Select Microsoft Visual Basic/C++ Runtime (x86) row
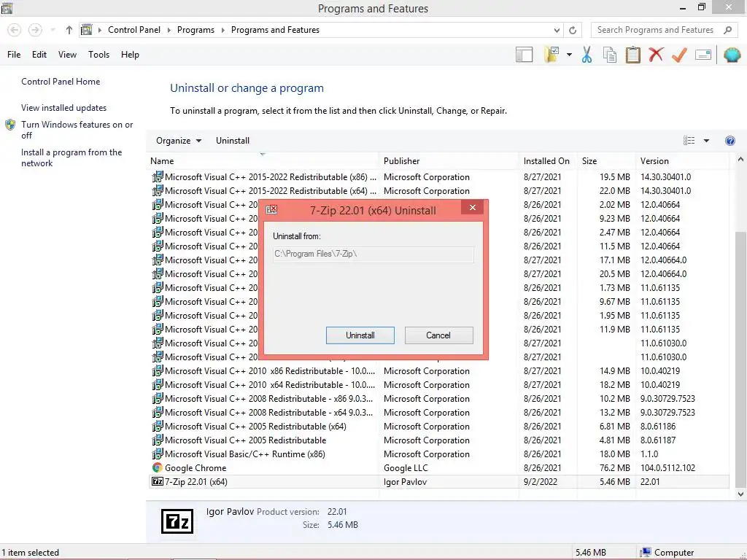 tap(438, 454)
